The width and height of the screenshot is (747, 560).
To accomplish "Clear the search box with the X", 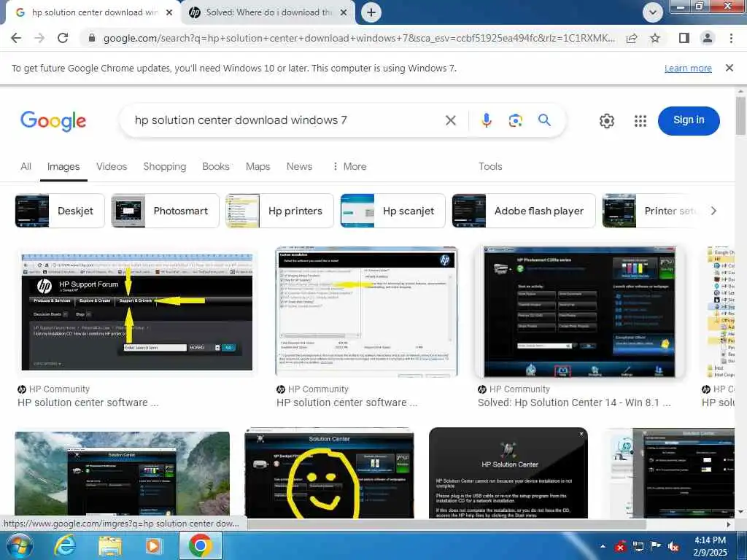I will coord(450,120).
